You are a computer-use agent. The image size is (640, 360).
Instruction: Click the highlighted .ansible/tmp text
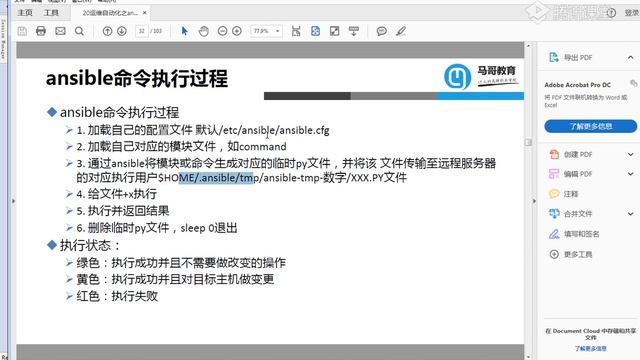(216, 178)
